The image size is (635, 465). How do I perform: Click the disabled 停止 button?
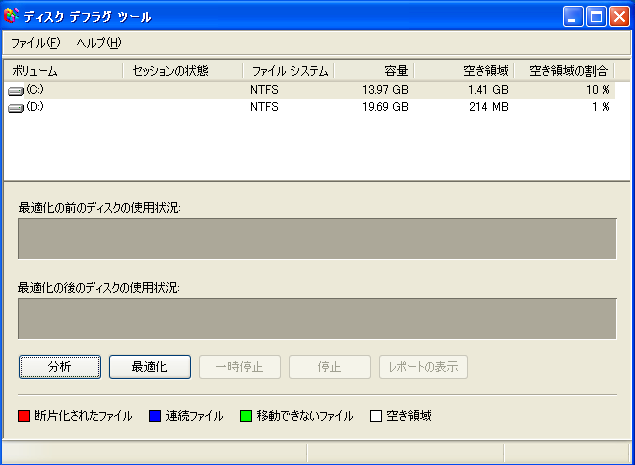(330, 367)
